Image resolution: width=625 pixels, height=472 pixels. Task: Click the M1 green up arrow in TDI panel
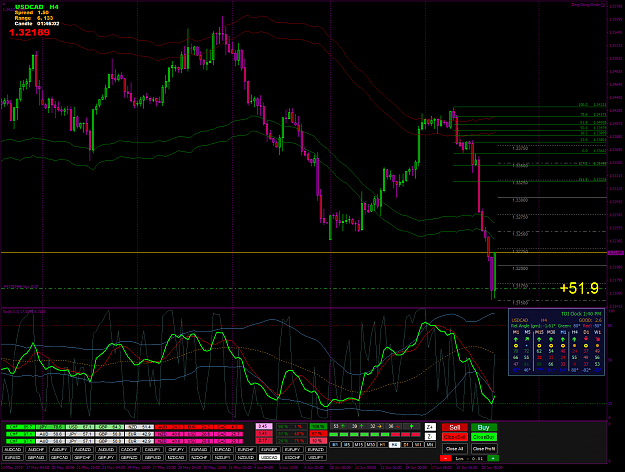tap(516, 339)
